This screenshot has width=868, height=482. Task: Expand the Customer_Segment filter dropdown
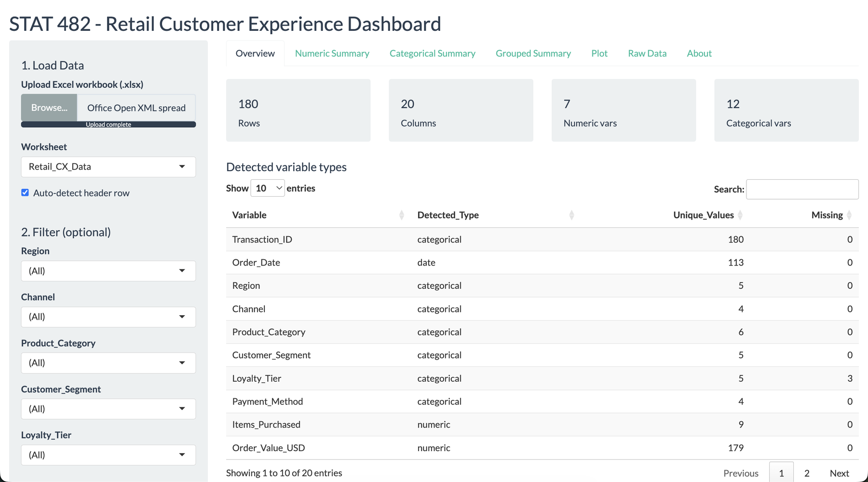(108, 409)
